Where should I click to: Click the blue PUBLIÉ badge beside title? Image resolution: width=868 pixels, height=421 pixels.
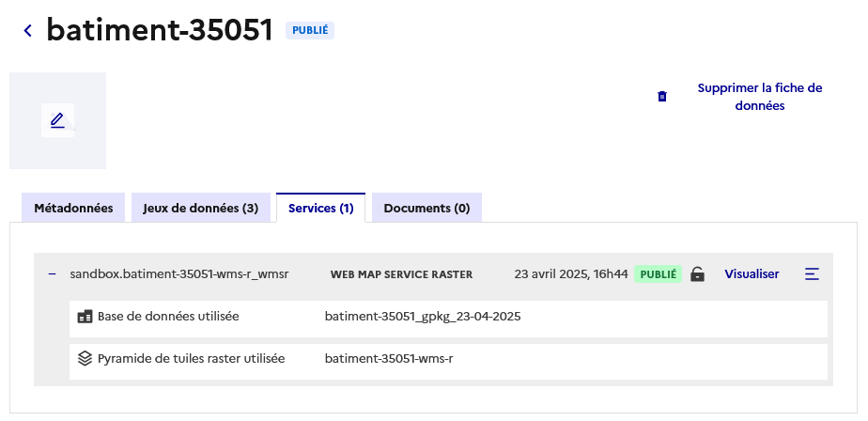coord(310,30)
